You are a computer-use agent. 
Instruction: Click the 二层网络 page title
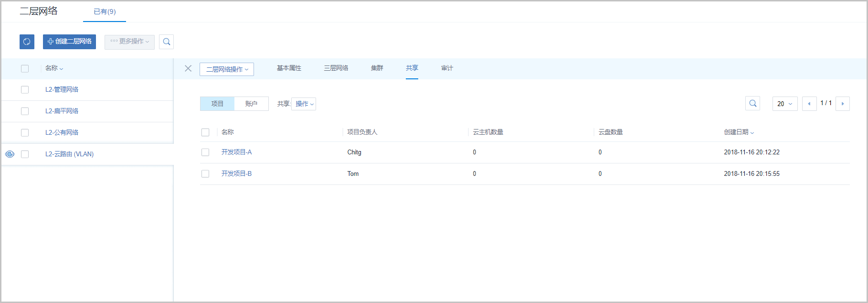[x=39, y=11]
